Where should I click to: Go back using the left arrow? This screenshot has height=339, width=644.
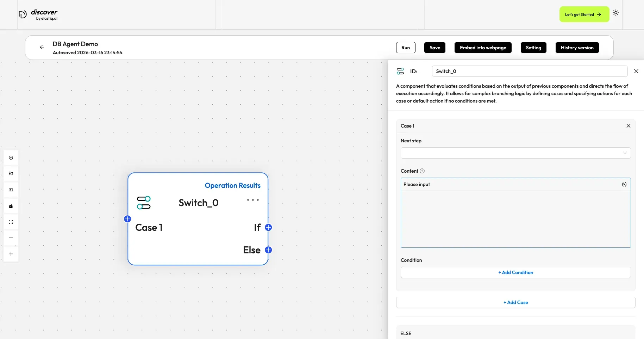(42, 47)
